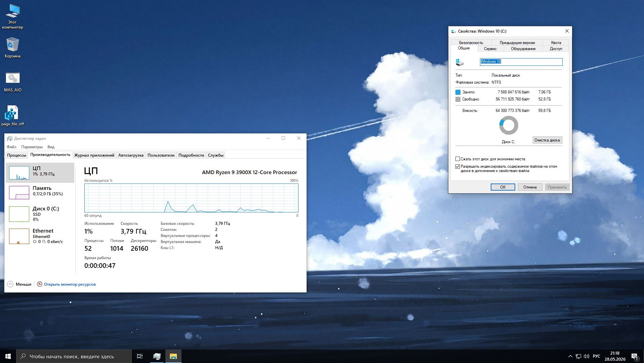Image resolution: width=644 pixels, height=363 pixels.
Task: Close the Диспетчер задач window
Action: click(x=299, y=138)
